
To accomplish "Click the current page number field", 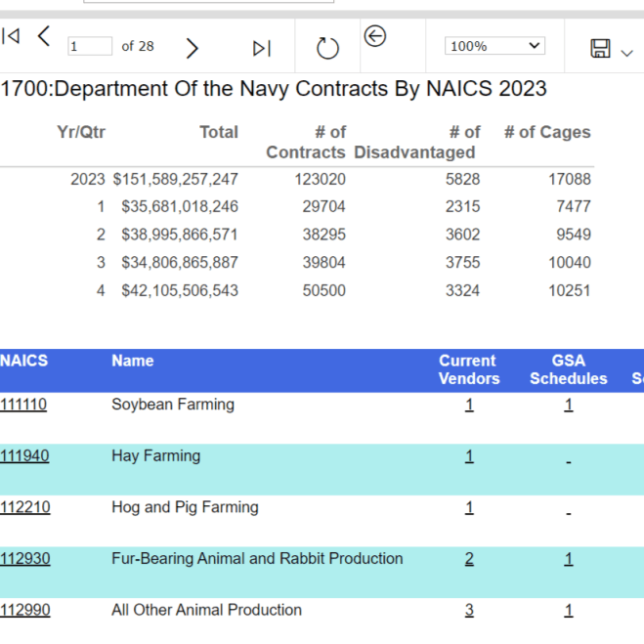I will 89,46.
